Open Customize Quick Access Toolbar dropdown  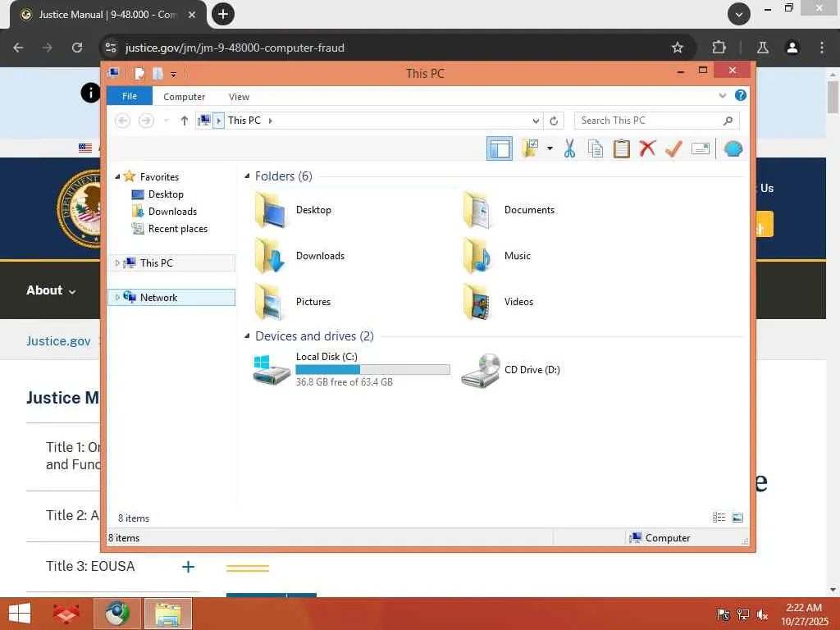click(x=174, y=74)
